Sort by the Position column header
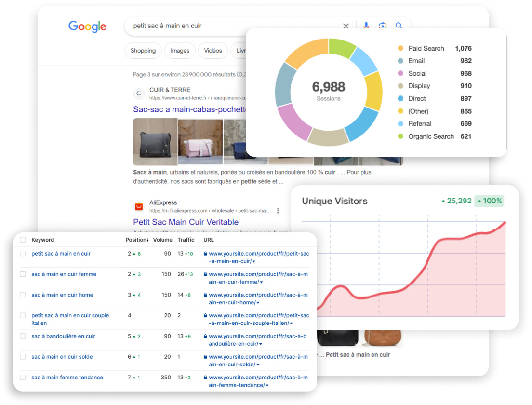Screen dimensions: 532x405 (136, 240)
